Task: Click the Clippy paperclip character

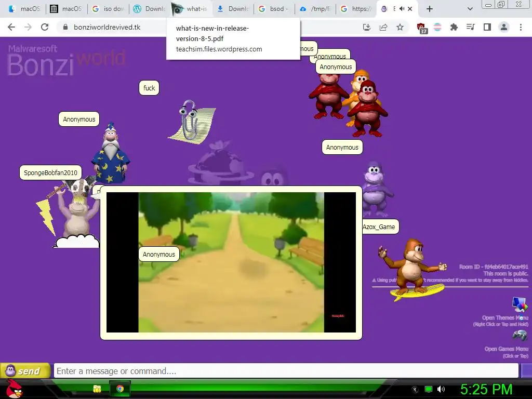Action: click(192, 122)
